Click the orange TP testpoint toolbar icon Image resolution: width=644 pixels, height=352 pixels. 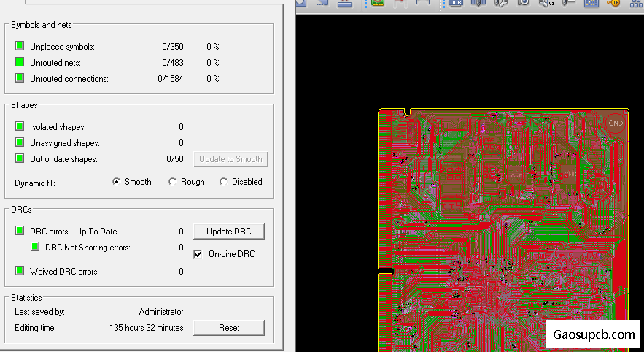(613, 2)
